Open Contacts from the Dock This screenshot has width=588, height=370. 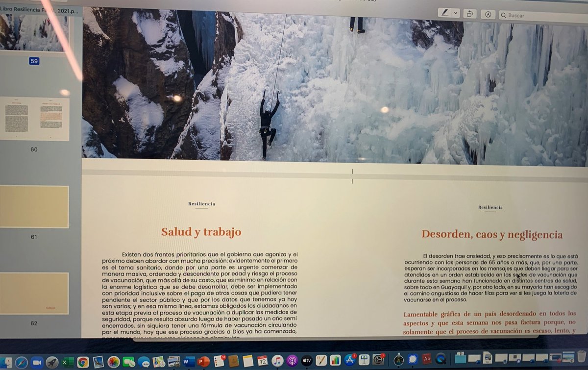pyautogui.click(x=233, y=362)
